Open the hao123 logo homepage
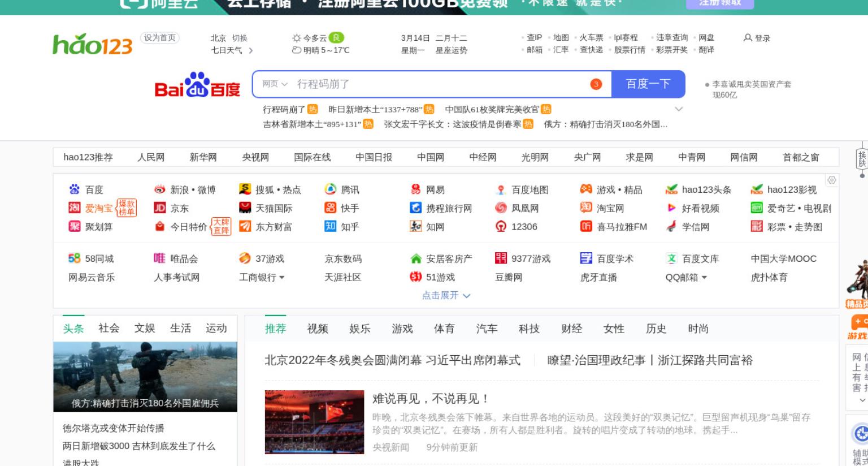Viewport: 868px width, 466px height. pyautogui.click(x=93, y=45)
